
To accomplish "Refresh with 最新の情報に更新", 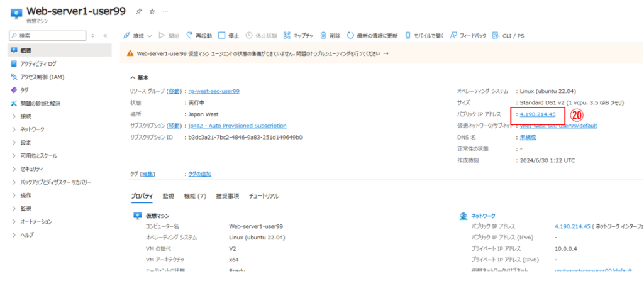I will pos(372,36).
